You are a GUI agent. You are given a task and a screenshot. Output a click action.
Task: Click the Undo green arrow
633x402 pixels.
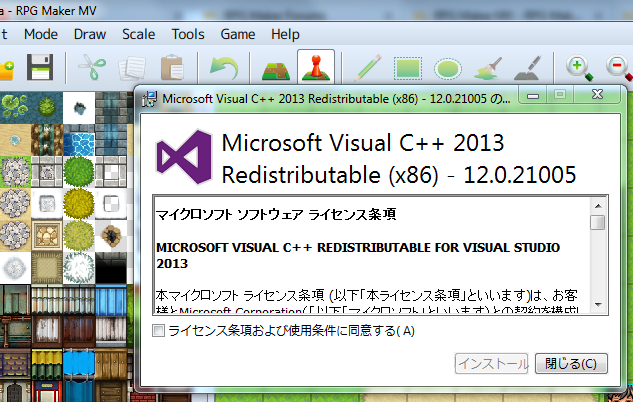tap(224, 68)
